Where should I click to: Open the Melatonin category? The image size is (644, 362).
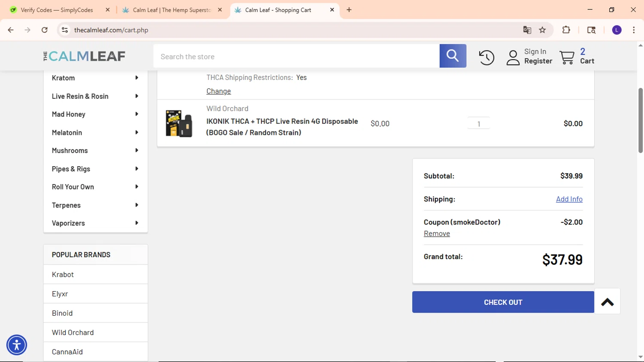click(67, 132)
